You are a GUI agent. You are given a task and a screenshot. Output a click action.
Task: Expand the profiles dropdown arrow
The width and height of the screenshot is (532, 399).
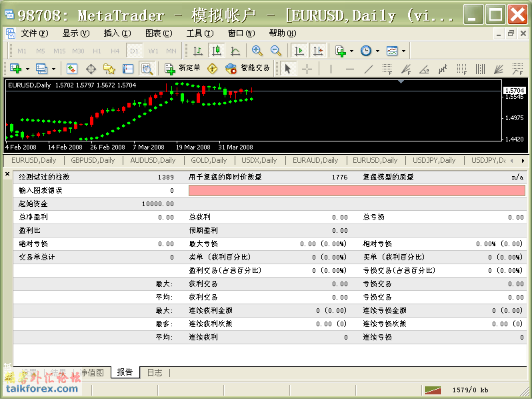click(x=53, y=69)
